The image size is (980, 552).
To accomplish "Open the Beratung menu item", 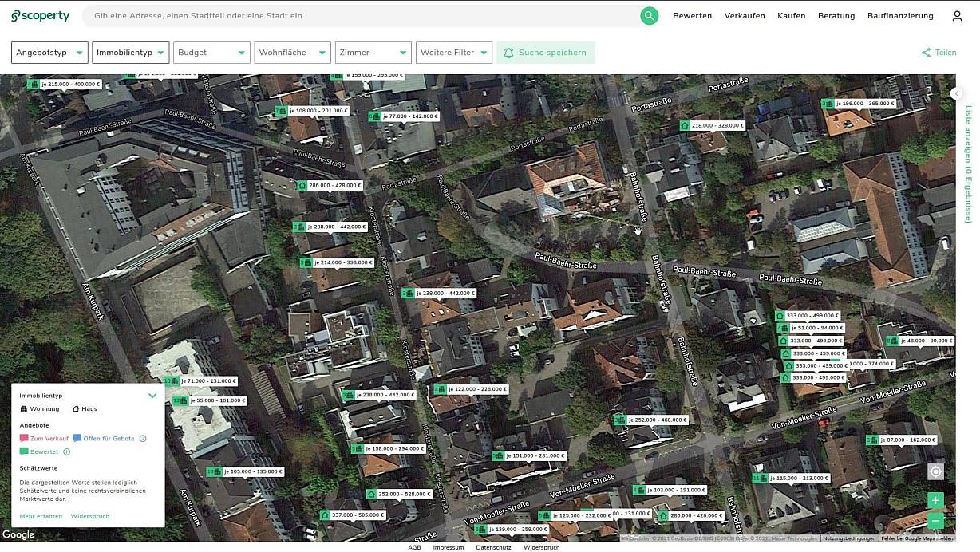I will pos(836,16).
